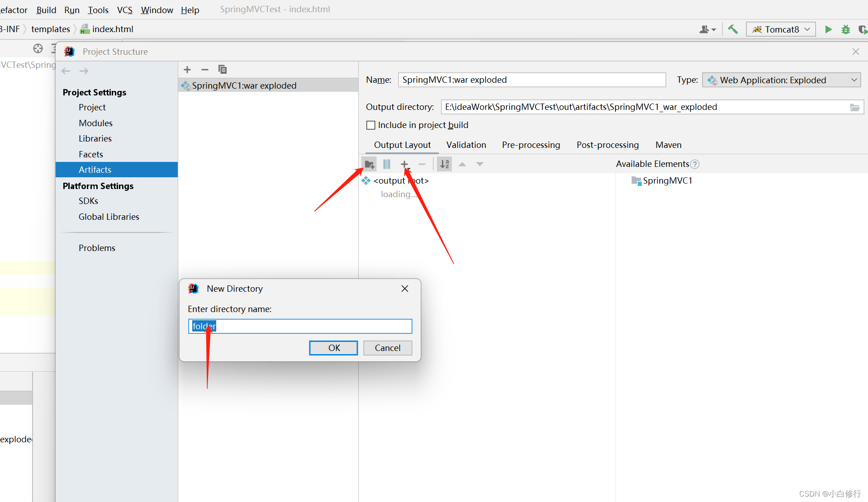This screenshot has width=868, height=502.
Task: Click the user account icon in toolbar
Action: (x=707, y=29)
